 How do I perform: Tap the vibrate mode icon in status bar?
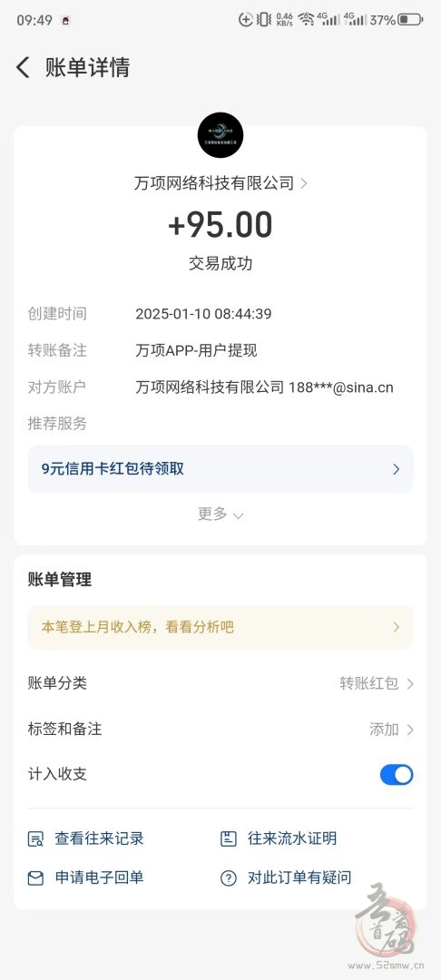263,19
